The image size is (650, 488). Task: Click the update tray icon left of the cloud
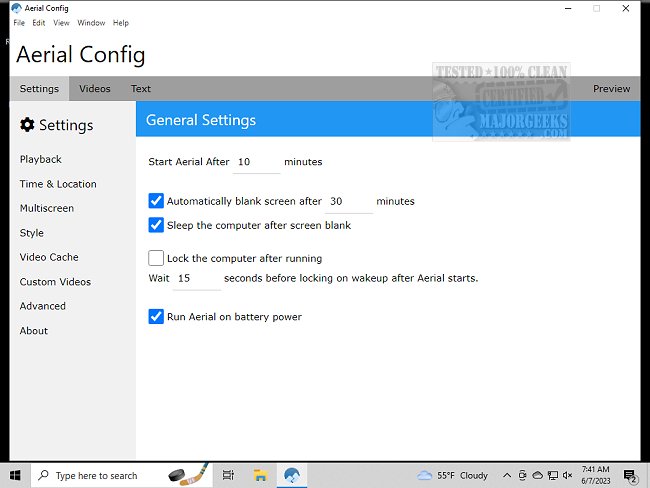point(522,476)
